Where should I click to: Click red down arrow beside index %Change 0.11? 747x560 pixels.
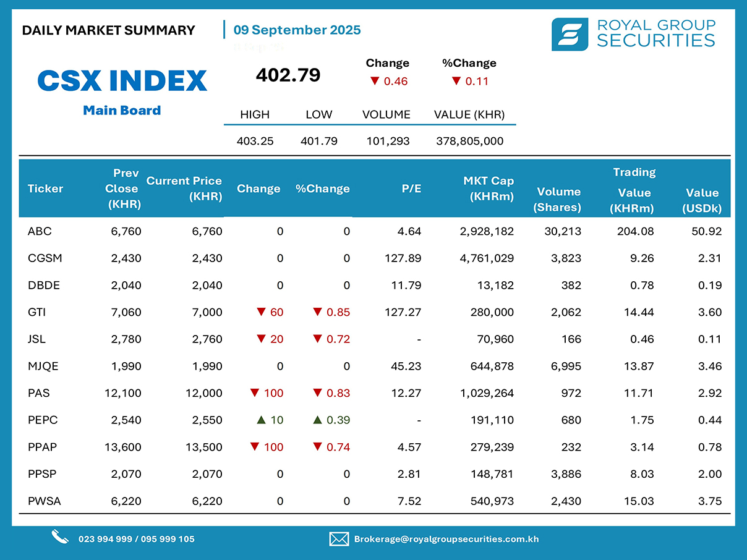click(x=456, y=81)
